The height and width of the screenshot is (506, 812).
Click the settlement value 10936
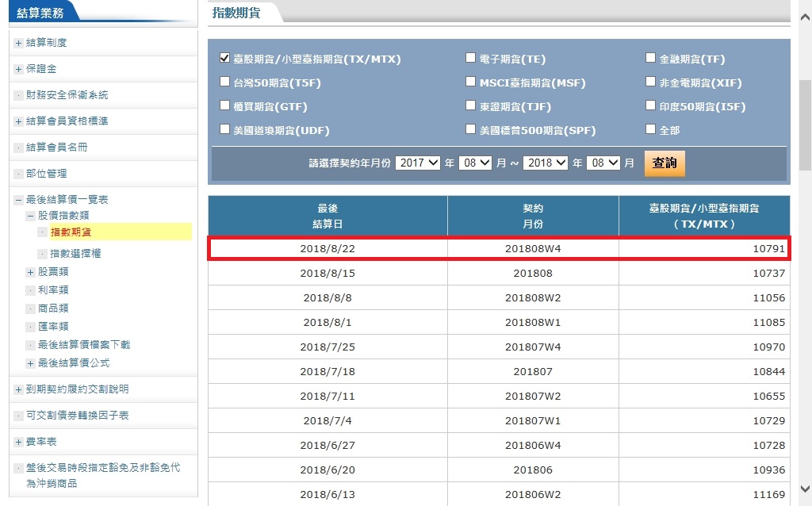[769, 470]
